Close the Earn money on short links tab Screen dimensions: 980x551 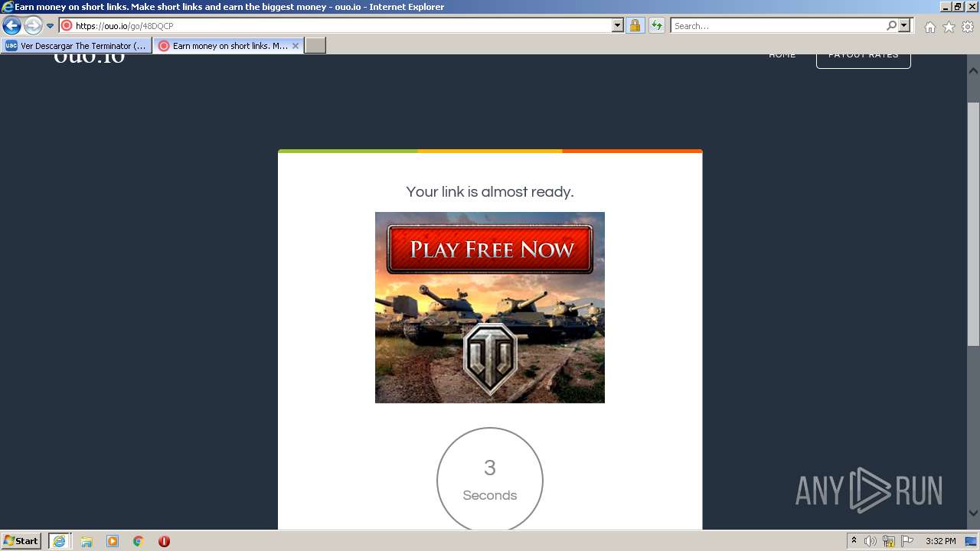pos(296,46)
